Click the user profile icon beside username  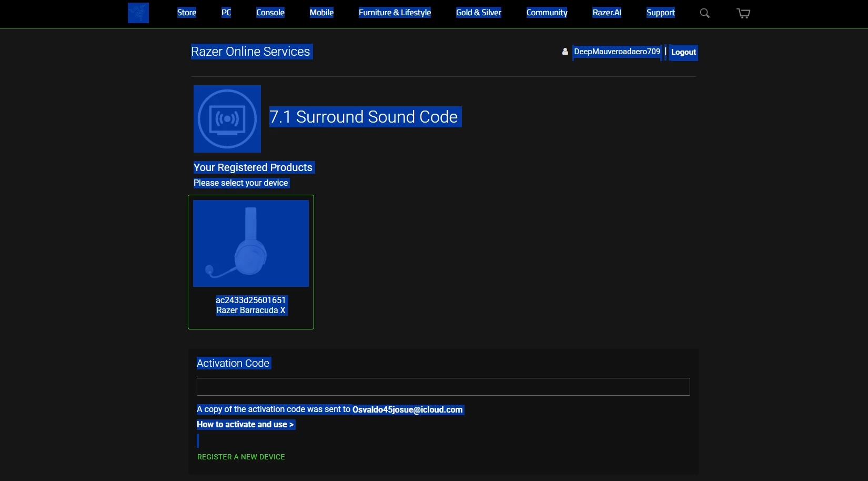(565, 52)
